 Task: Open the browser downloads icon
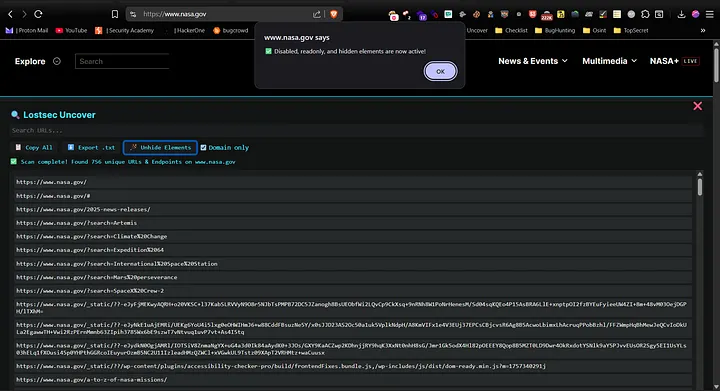(681, 14)
